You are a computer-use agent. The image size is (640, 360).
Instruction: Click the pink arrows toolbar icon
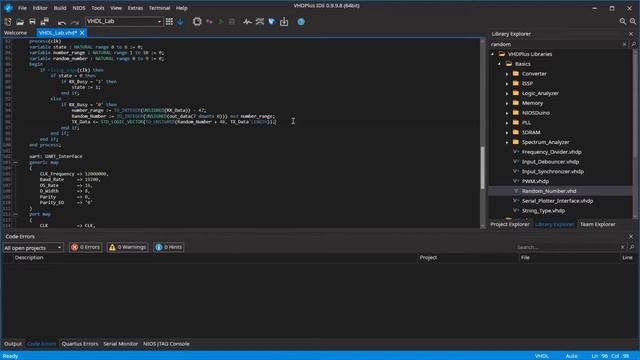tap(209, 22)
